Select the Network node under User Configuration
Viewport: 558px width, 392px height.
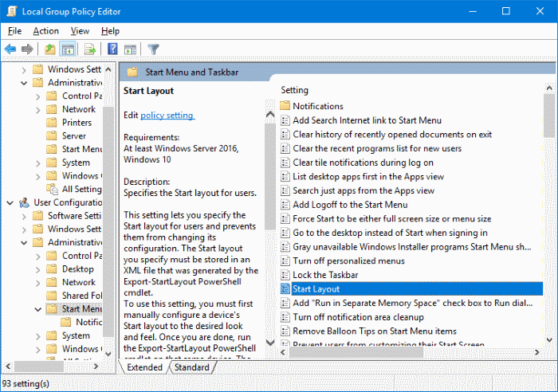point(79,282)
